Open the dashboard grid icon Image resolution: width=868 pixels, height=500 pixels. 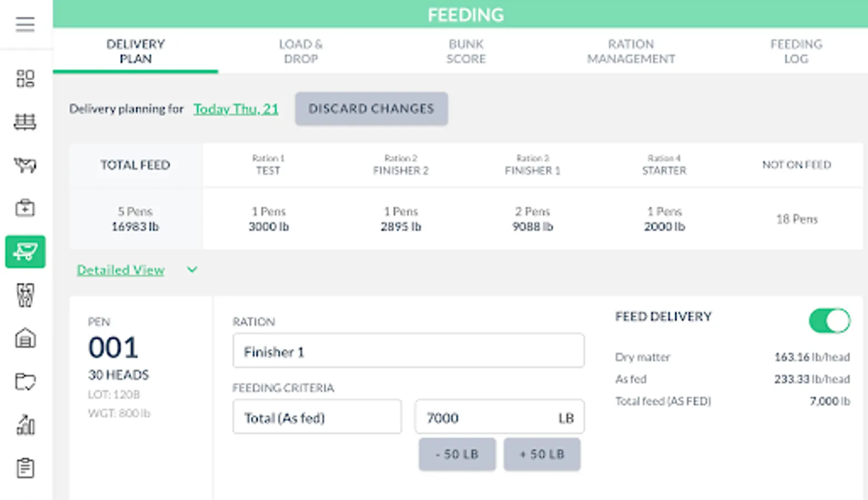pyautogui.click(x=25, y=78)
